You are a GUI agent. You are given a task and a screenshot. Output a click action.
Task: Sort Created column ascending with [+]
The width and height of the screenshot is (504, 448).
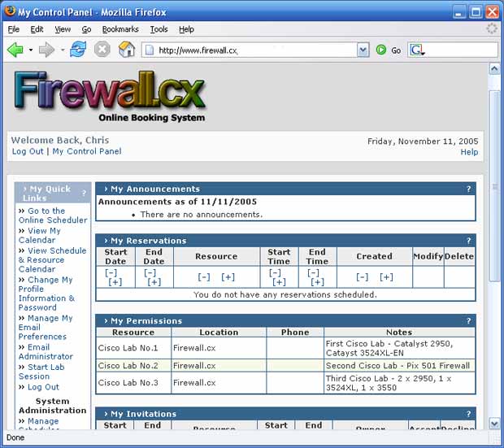pos(386,277)
